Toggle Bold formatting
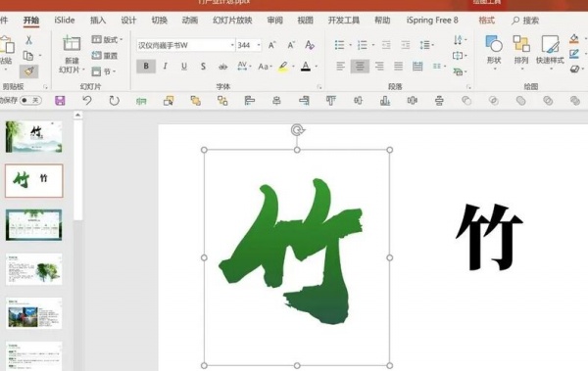The image size is (588, 371). pyautogui.click(x=146, y=67)
